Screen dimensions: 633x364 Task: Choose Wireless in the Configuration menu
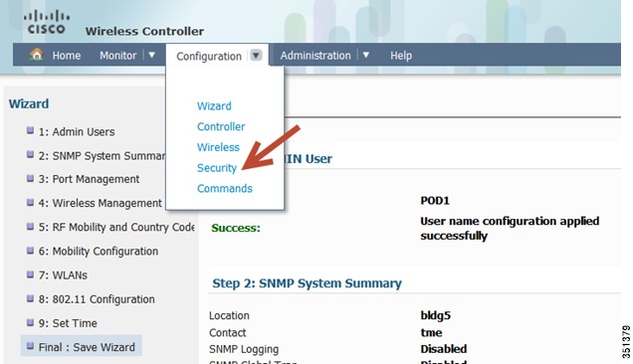(x=218, y=147)
